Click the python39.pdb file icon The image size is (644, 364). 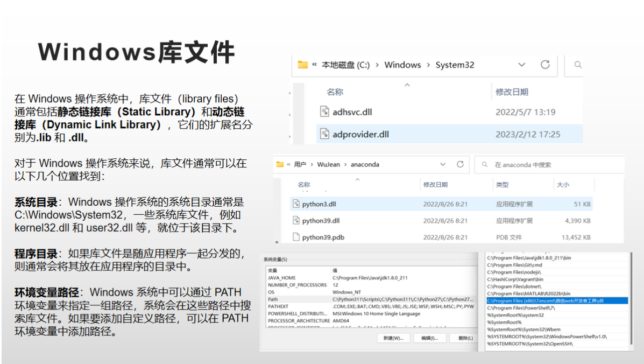296,237
